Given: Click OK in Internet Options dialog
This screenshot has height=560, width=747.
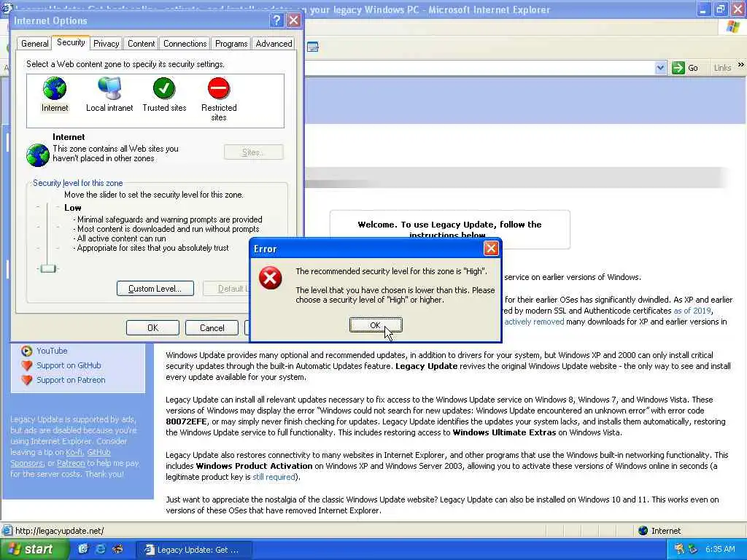Looking at the screenshot, I should (152, 327).
